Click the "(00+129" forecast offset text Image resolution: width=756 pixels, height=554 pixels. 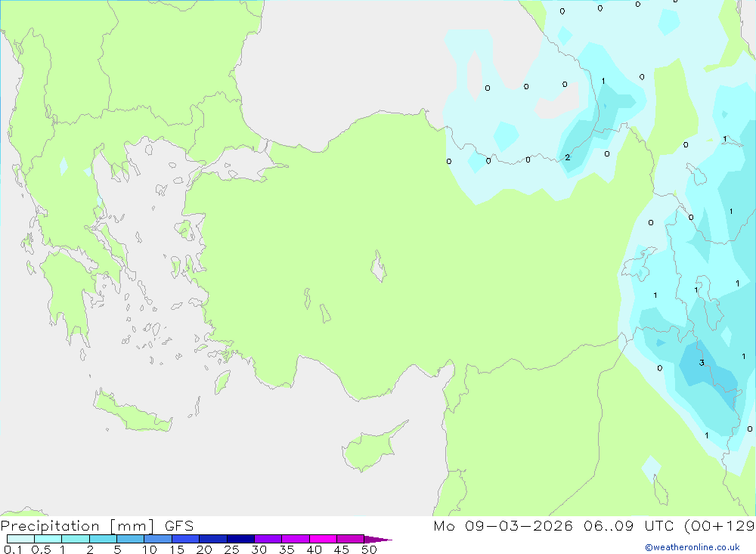(720, 526)
